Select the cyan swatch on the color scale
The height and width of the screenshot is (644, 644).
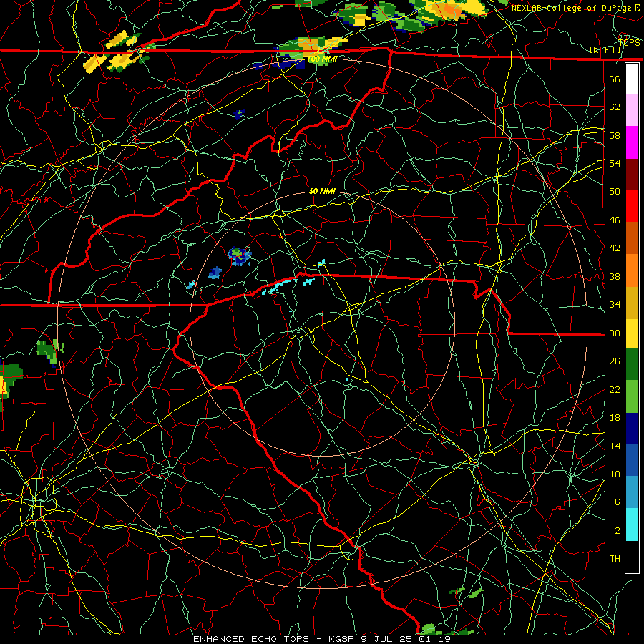(x=632, y=525)
